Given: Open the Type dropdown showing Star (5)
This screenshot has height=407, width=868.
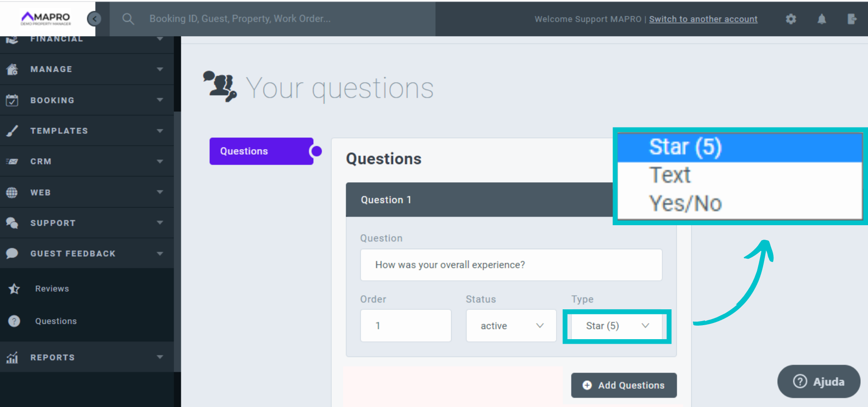Looking at the screenshot, I should pos(617,326).
